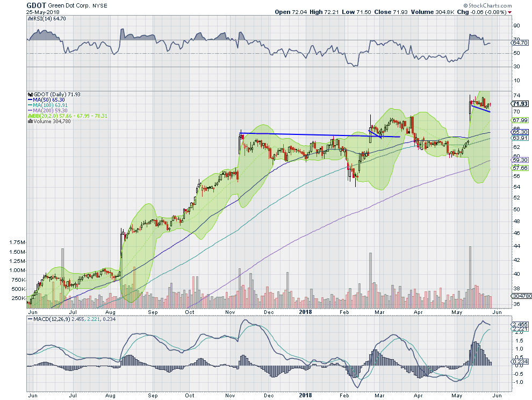Select the High 72.21 value
Image resolution: width=532 pixels, height=400 pixels.
pos(324,12)
